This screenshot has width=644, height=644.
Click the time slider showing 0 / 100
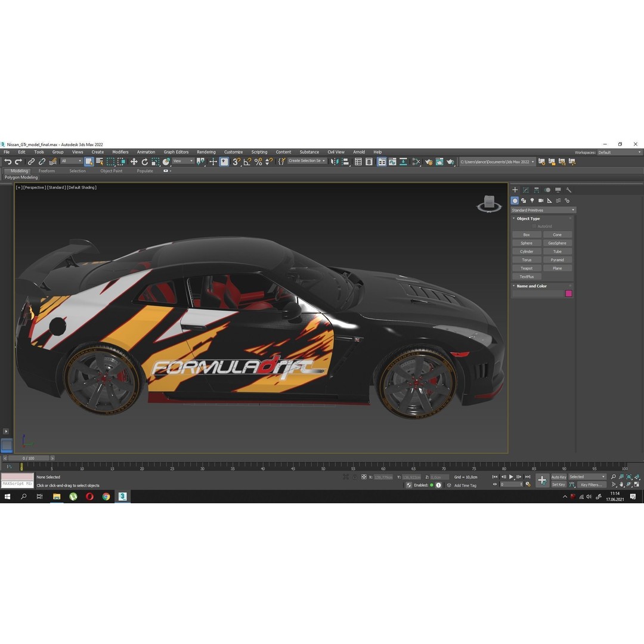(x=29, y=459)
